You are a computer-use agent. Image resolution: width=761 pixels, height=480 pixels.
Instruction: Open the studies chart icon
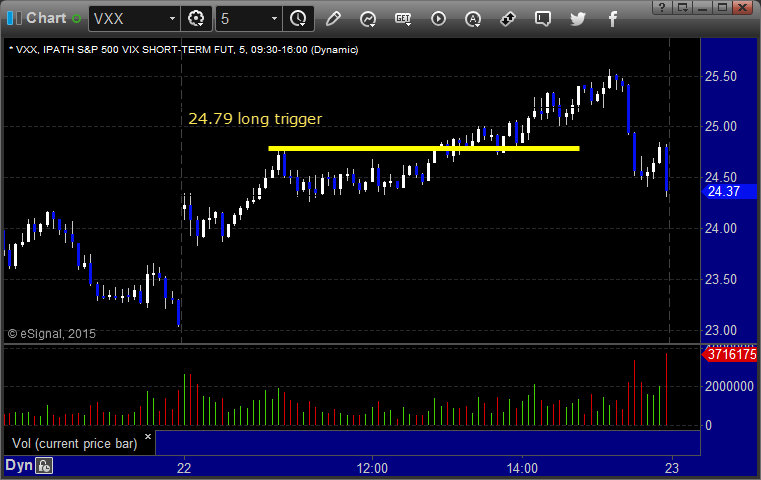pyautogui.click(x=368, y=18)
